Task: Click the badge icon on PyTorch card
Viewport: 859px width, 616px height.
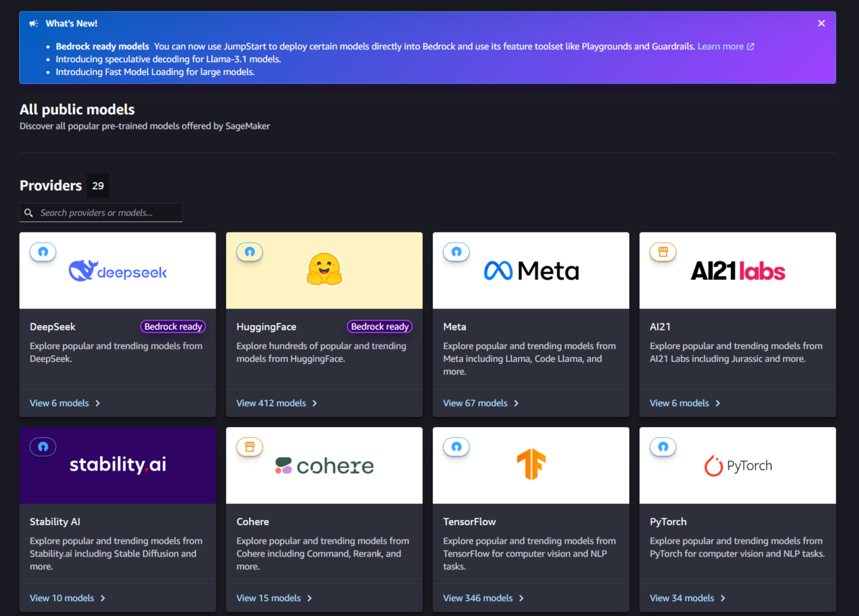Action: [x=663, y=447]
